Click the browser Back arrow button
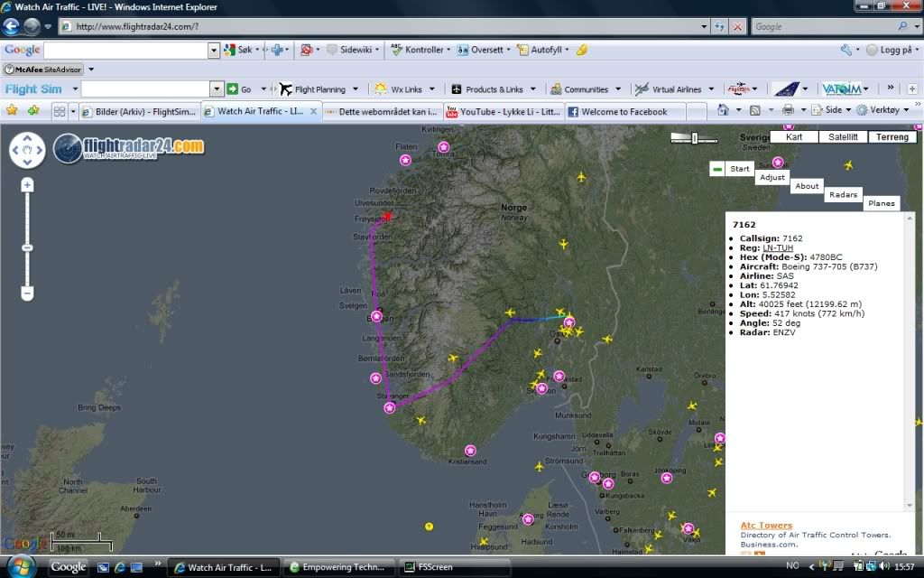This screenshot has width=924, height=578. (x=11, y=26)
